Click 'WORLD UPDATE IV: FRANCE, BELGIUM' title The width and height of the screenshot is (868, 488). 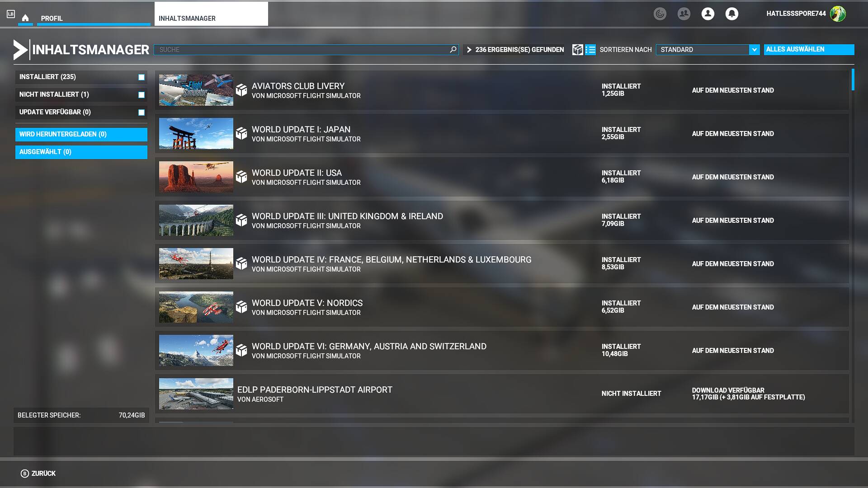(392, 259)
